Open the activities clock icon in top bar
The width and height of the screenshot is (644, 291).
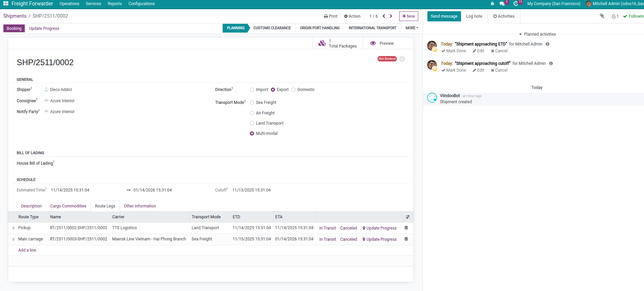[516, 4]
